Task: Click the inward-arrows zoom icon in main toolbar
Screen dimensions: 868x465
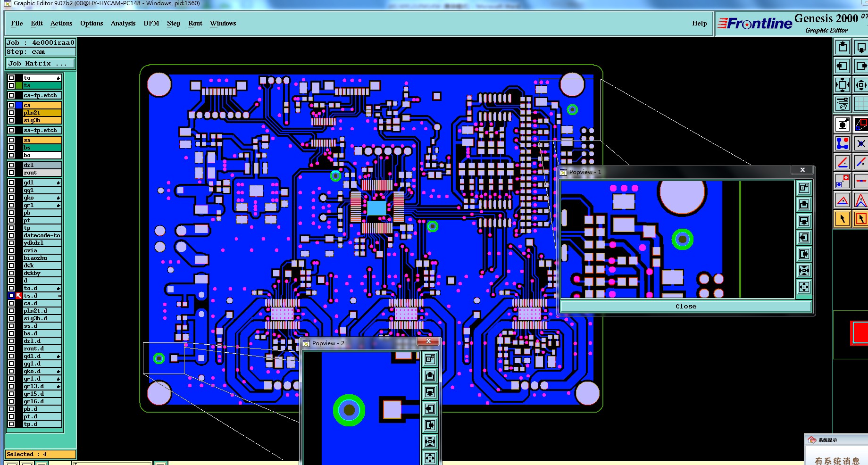Action: pos(843,85)
